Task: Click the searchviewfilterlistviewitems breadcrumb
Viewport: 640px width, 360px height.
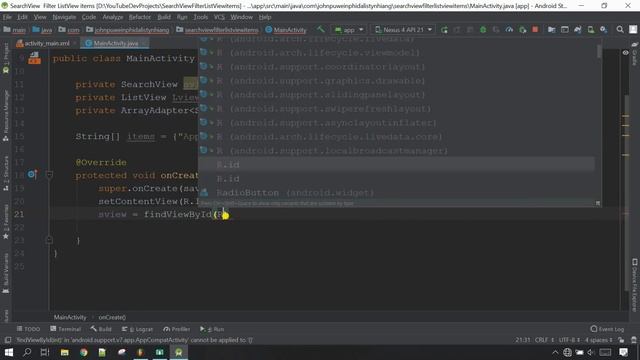Action: pyautogui.click(x=218, y=30)
